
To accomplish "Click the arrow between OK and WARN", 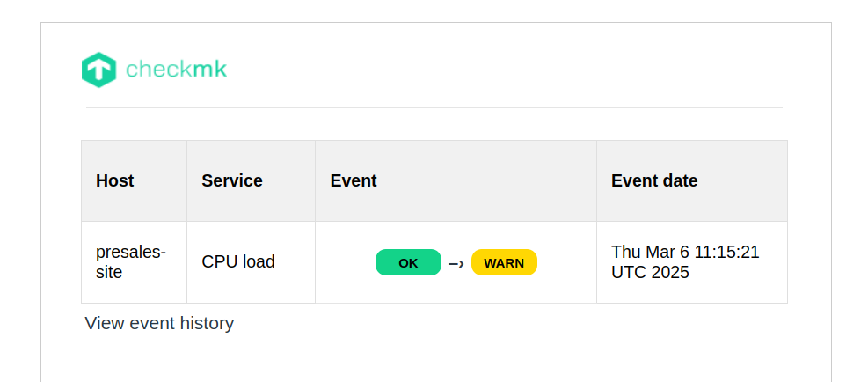I will click(x=456, y=263).
